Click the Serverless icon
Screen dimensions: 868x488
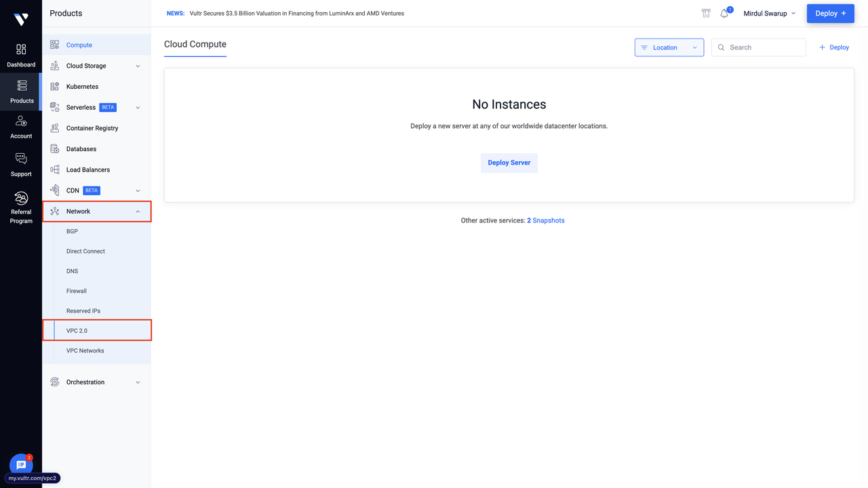54,107
